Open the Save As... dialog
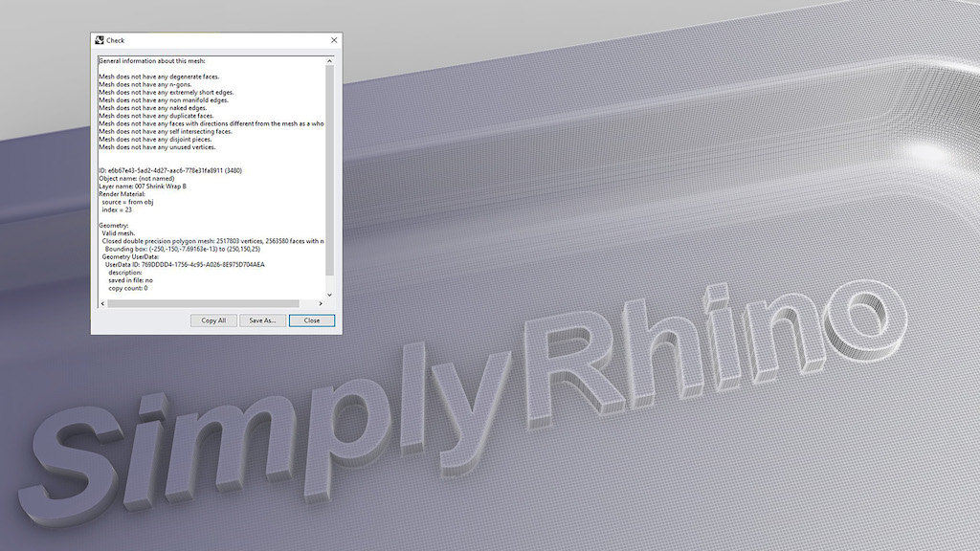This screenshot has height=551, width=980. tap(262, 320)
